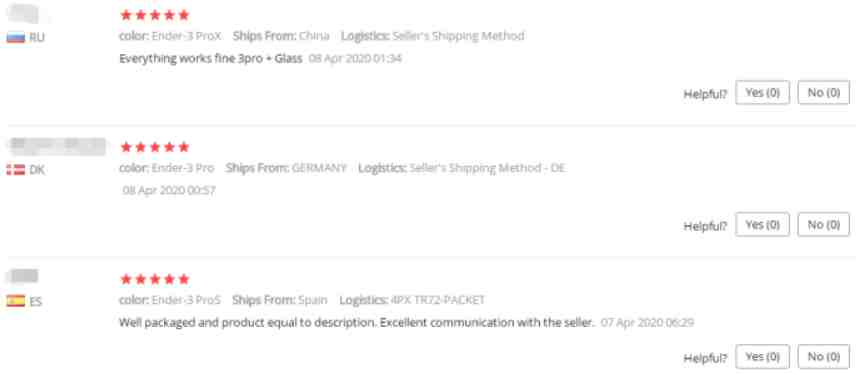
Task: Vote No on the Denmark reviewer's review
Action: [824, 225]
